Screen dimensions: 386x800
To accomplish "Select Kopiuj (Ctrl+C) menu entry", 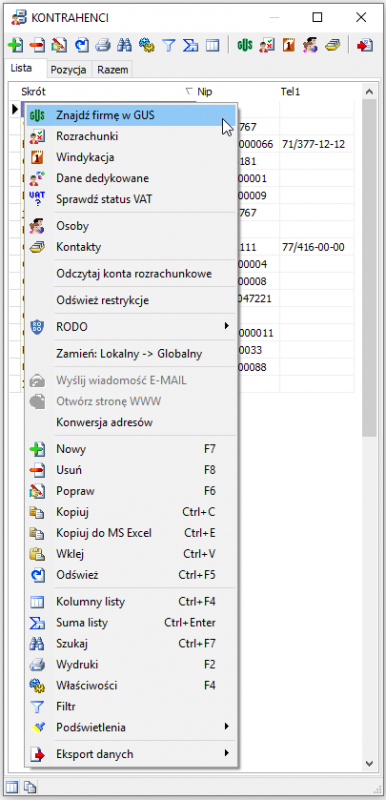I will (131, 512).
